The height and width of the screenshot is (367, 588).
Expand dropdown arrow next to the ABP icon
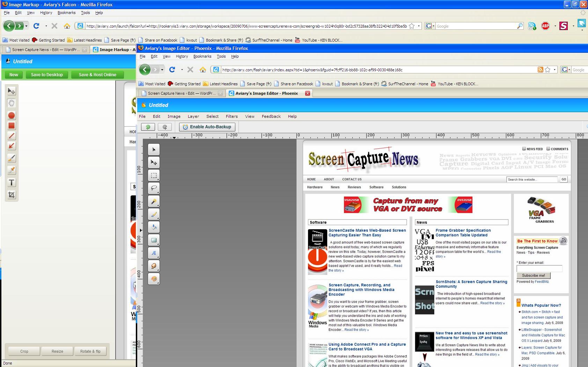555,26
